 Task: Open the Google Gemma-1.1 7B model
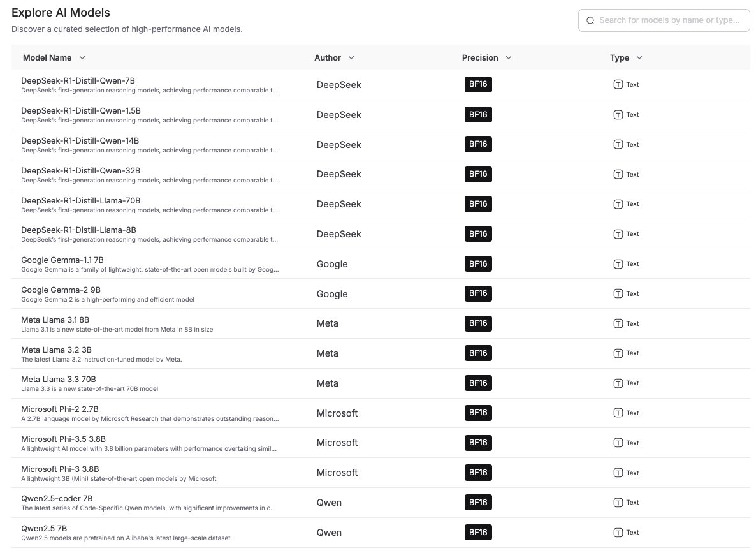[62, 260]
